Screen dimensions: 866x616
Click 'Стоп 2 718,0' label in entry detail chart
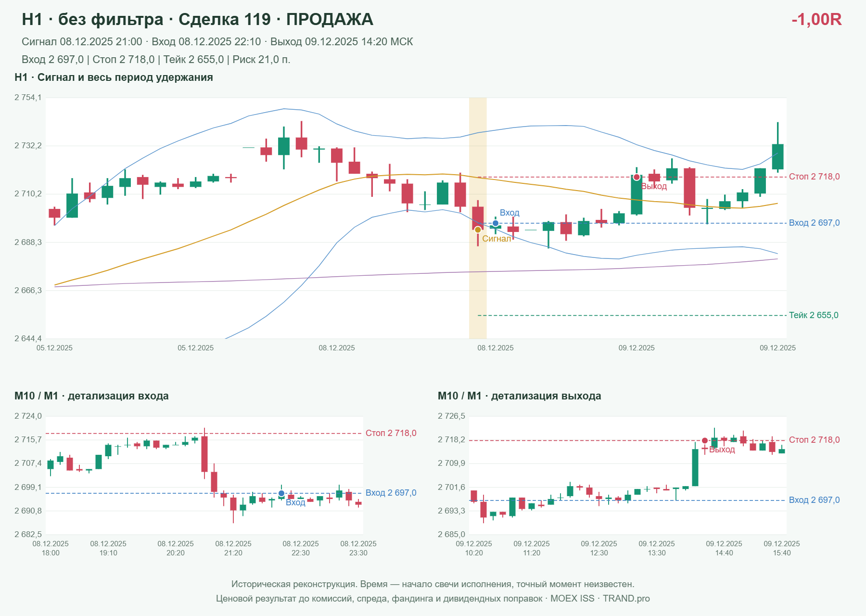(x=391, y=433)
